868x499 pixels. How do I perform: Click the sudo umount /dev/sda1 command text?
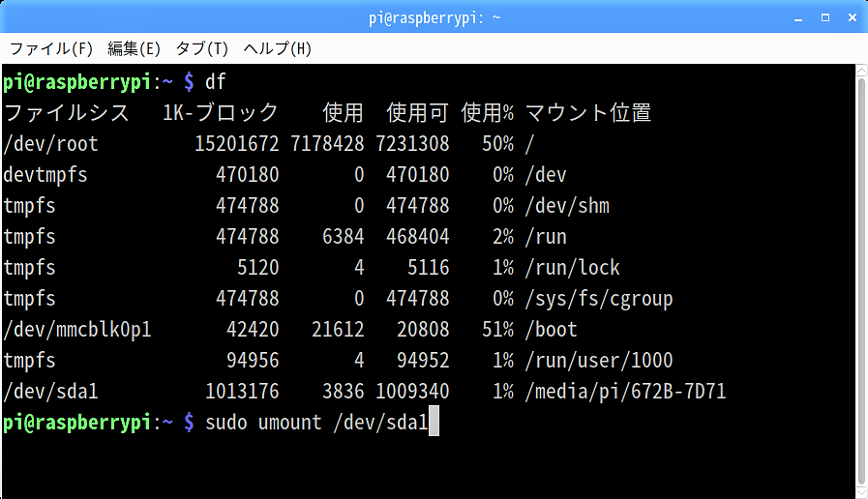tap(316, 423)
